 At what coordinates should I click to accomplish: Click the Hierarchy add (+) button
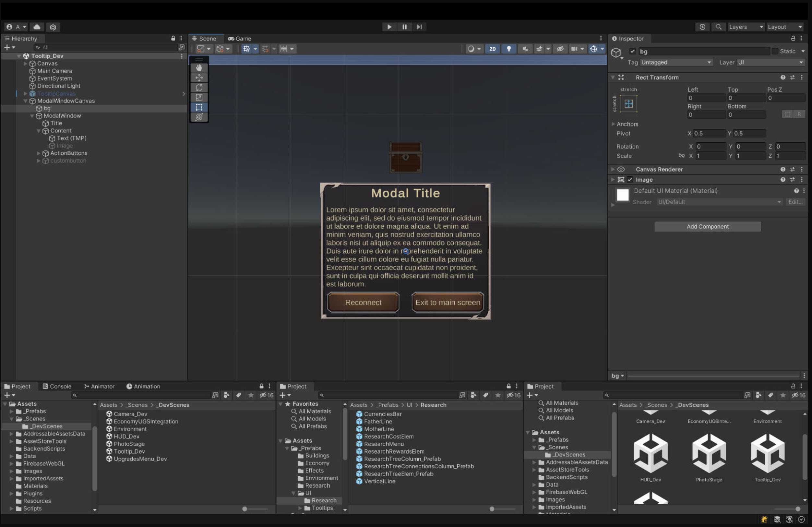pos(7,47)
